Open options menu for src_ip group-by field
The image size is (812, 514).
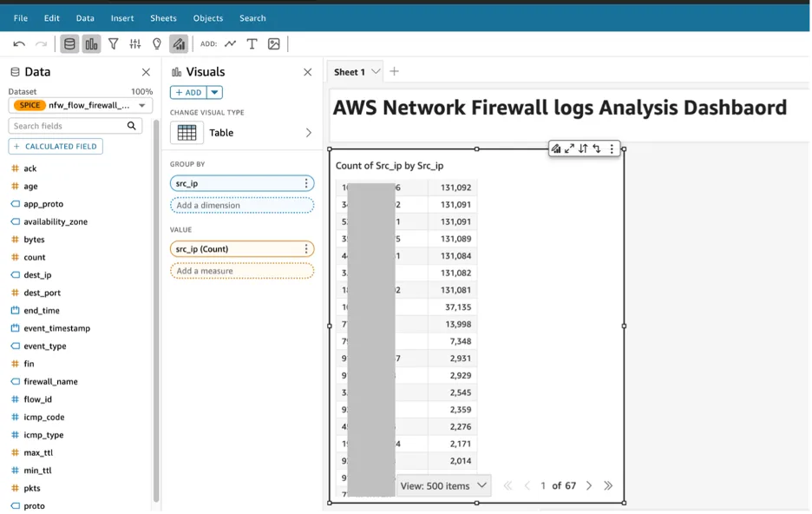tap(306, 183)
